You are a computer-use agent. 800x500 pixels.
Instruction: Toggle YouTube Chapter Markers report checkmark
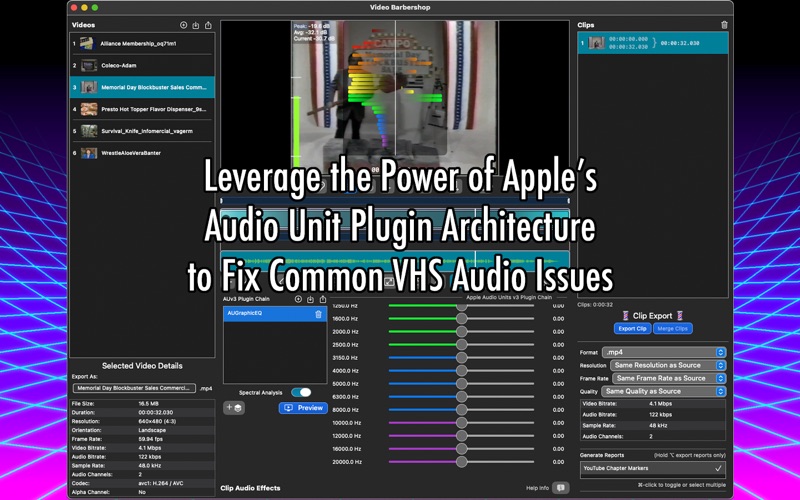pos(718,468)
